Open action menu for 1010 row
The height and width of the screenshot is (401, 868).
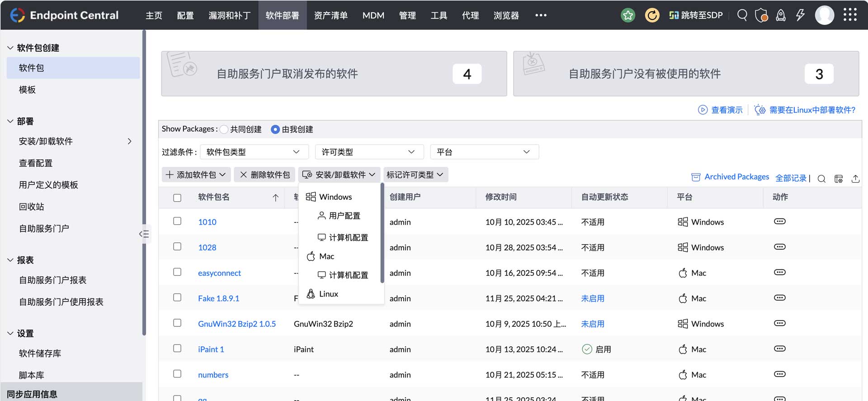click(x=780, y=222)
